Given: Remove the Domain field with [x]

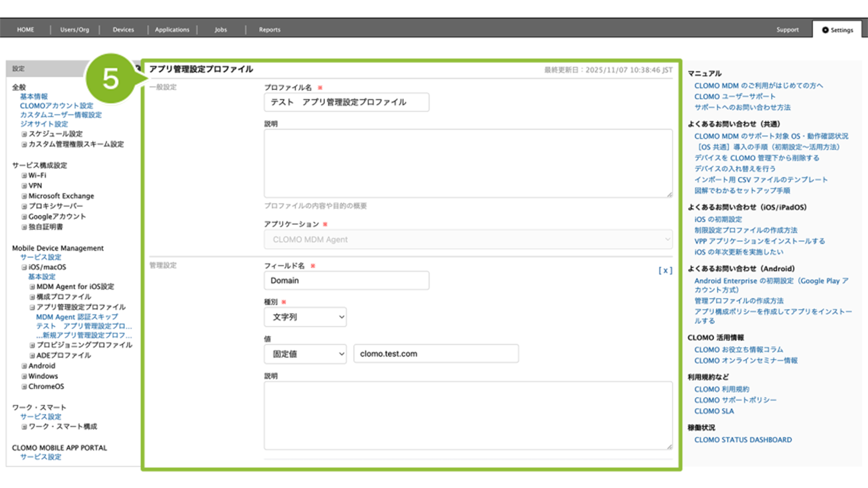Looking at the screenshot, I should pyautogui.click(x=665, y=270).
